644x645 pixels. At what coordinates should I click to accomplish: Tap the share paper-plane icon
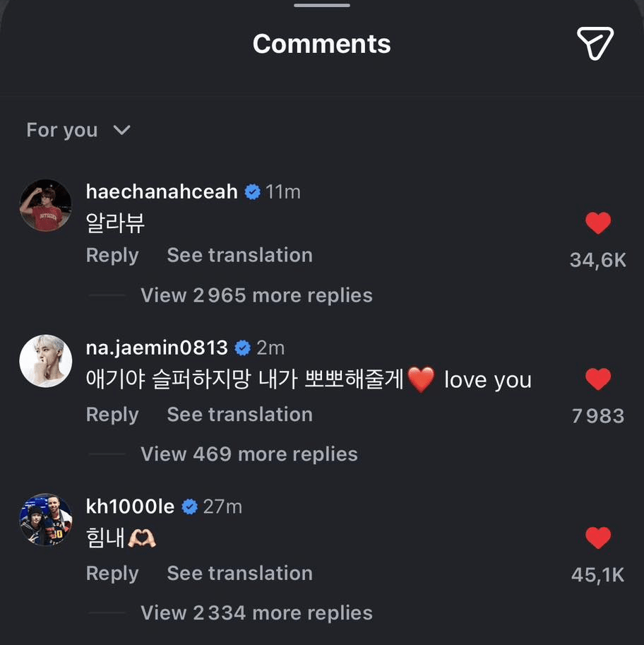[595, 44]
